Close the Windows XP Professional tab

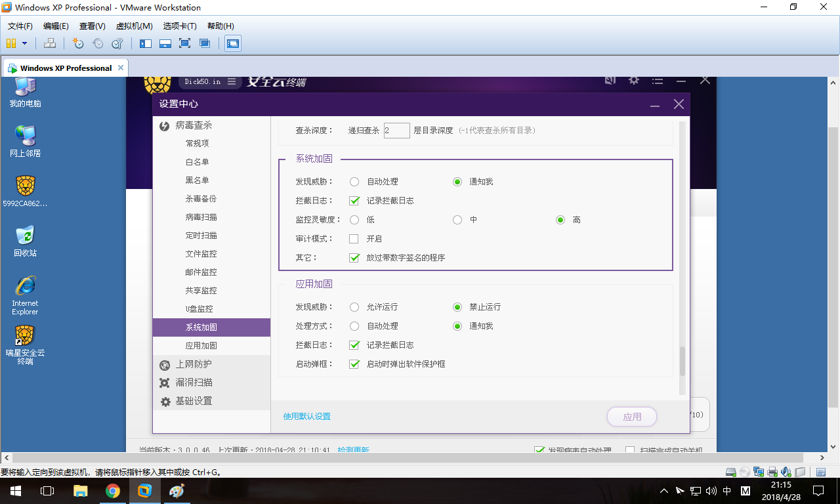tap(120, 68)
